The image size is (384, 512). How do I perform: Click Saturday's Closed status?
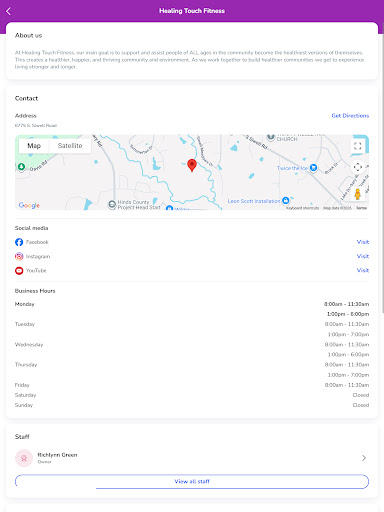click(361, 395)
